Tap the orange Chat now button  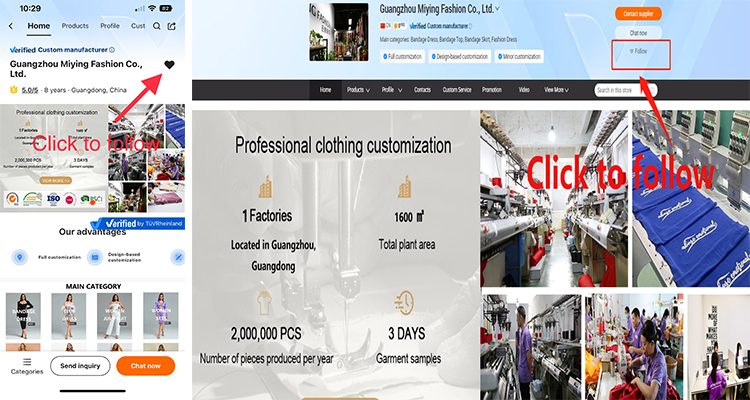[145, 366]
